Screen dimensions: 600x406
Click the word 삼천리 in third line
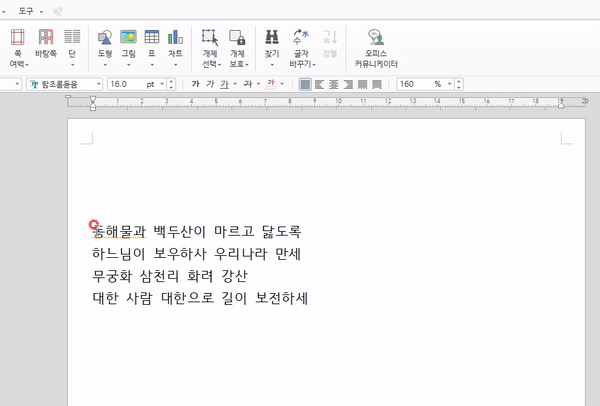click(x=160, y=276)
